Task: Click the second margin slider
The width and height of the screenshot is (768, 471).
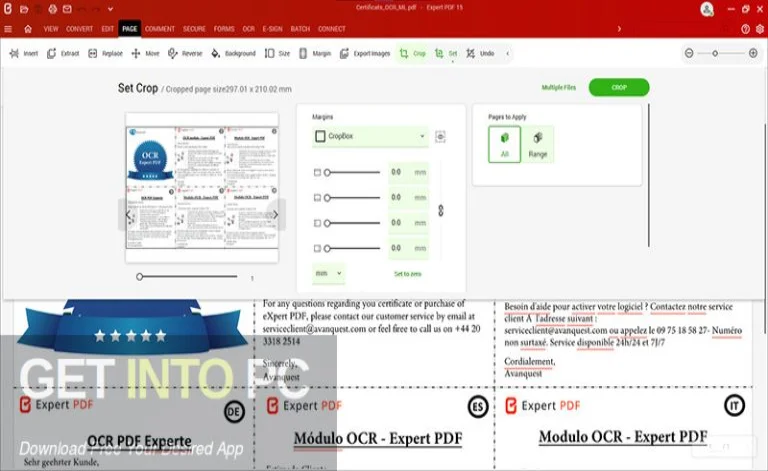Action: tap(352, 198)
